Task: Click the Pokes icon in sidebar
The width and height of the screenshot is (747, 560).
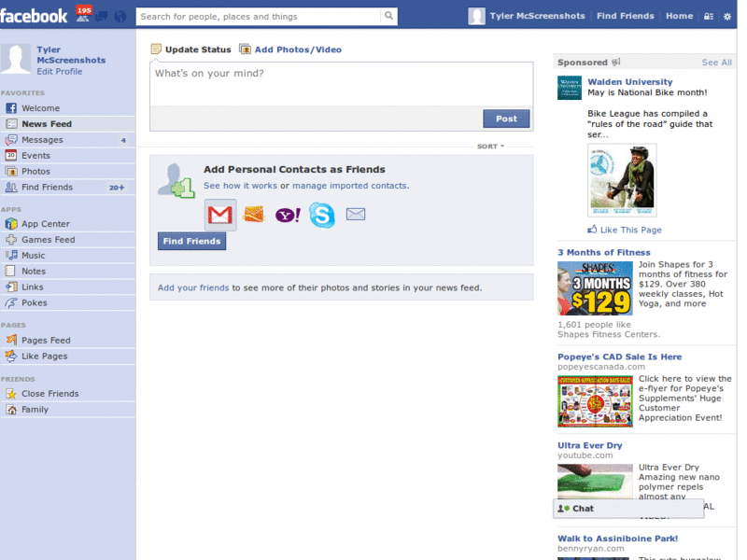Action: click(11, 302)
